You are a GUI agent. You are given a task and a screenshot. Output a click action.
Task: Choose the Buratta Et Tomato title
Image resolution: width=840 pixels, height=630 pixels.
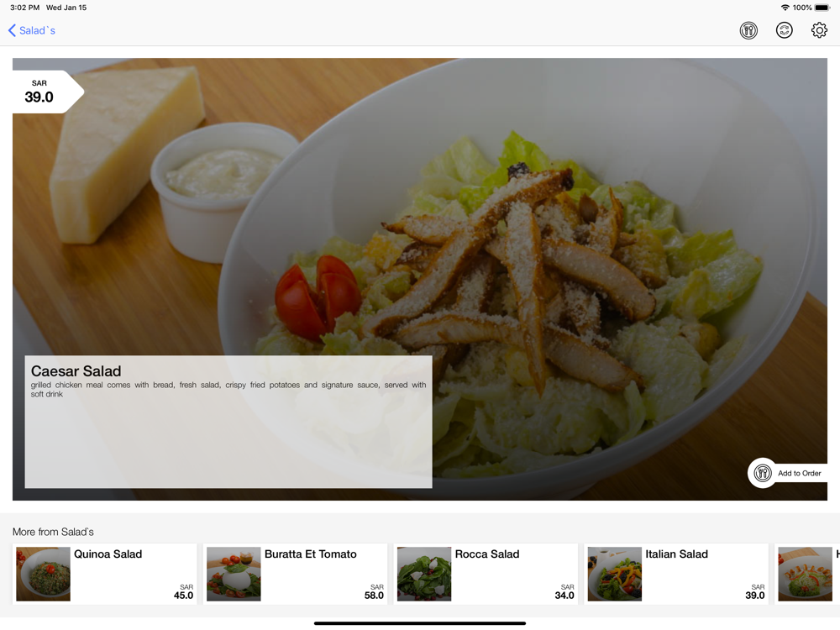310,554
